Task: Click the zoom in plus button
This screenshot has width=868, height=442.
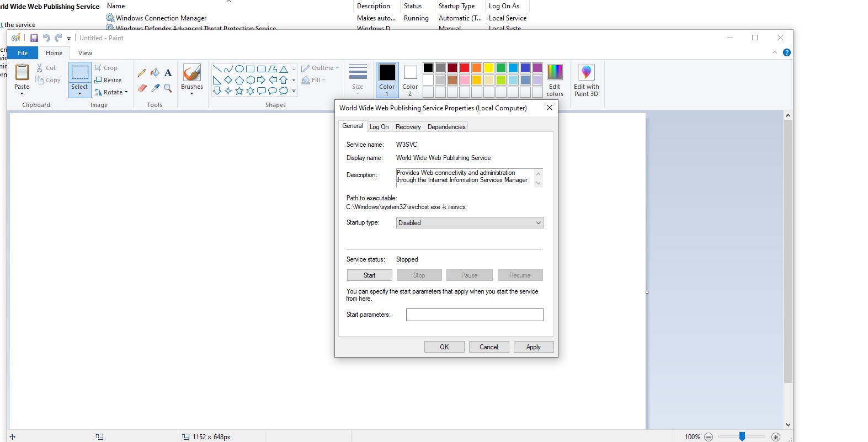Action: [x=776, y=437]
